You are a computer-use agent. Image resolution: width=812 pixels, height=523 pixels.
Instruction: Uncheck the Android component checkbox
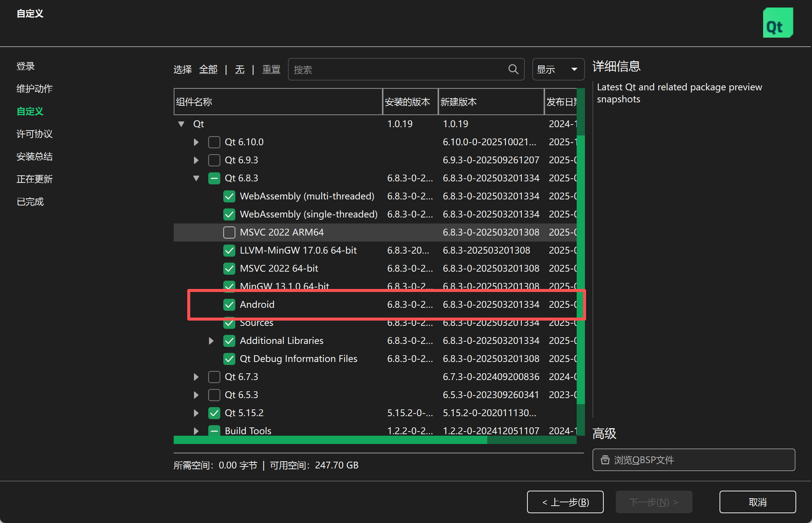tap(229, 304)
